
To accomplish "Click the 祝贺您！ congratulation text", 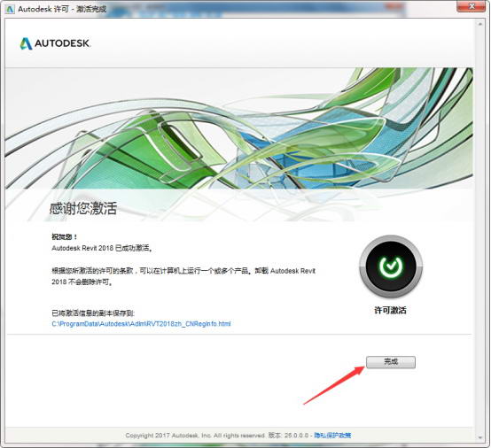I will pos(65,236).
